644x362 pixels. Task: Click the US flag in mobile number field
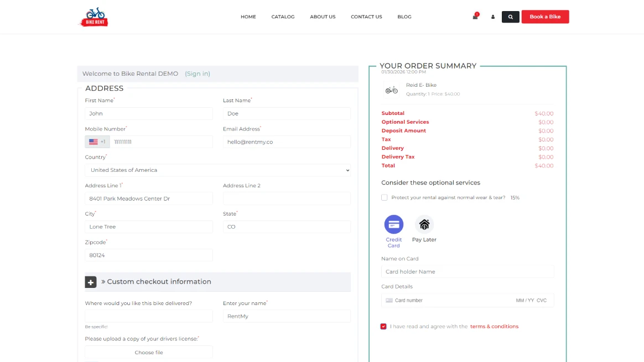pyautogui.click(x=92, y=141)
